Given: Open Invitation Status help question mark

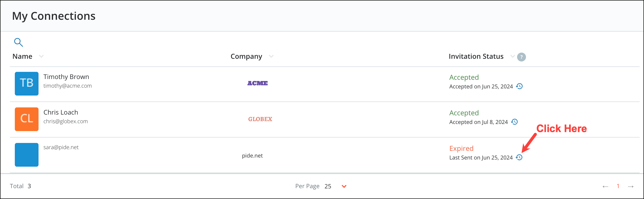Looking at the screenshot, I should 521,57.
